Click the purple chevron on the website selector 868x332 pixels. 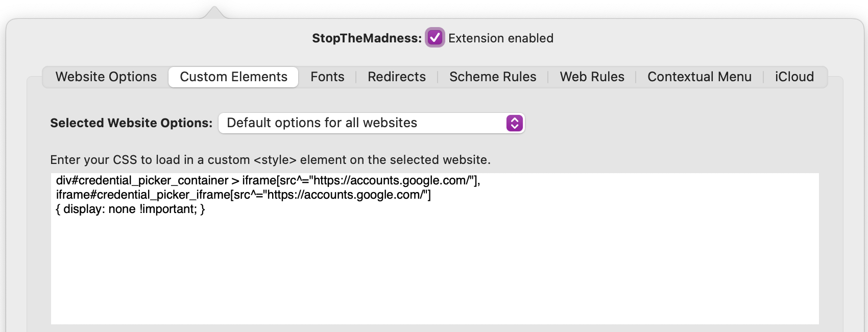click(513, 123)
